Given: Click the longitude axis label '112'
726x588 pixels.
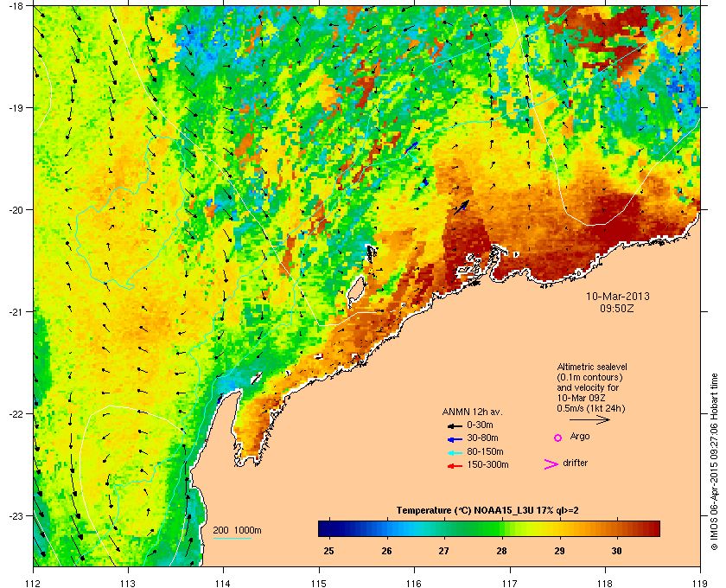Looking at the screenshot, I should tap(34, 583).
